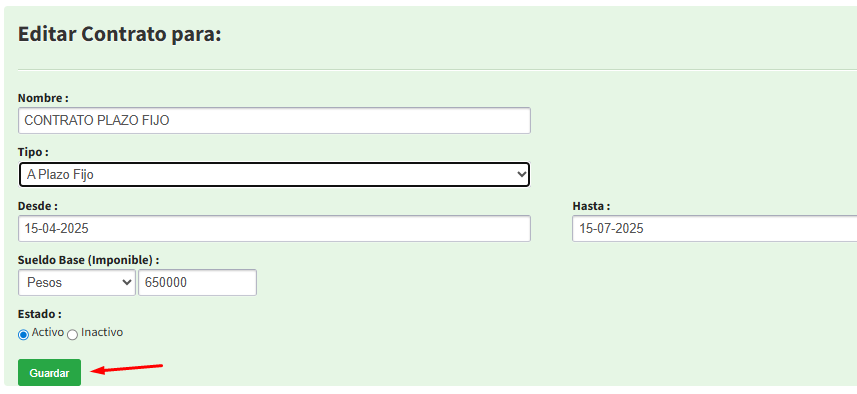The height and width of the screenshot is (394, 857).
Task: Click the green Guardar button
Action: click(49, 373)
